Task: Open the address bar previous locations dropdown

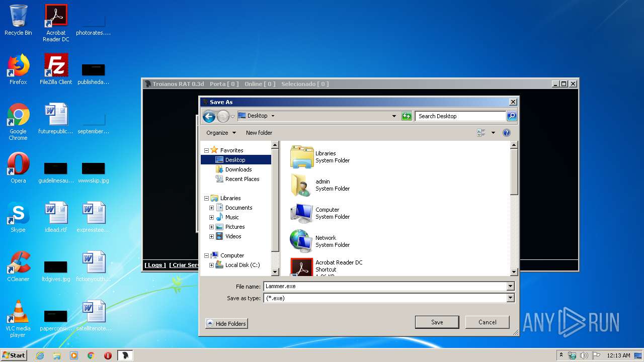Action: pos(394,116)
